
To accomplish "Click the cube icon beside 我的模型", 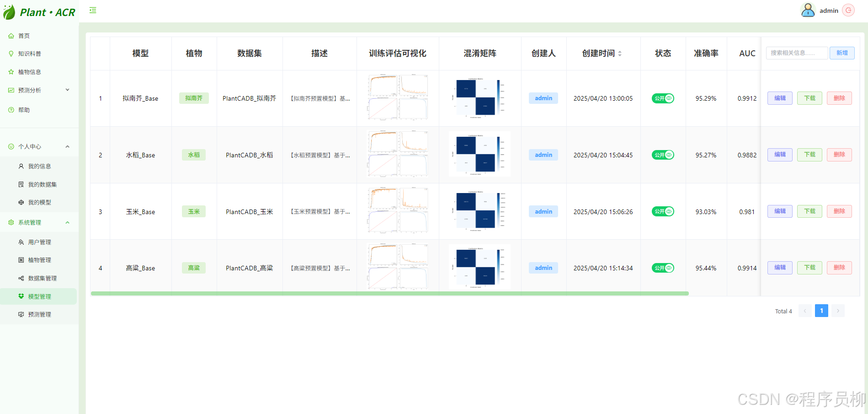I will pyautogui.click(x=21, y=202).
